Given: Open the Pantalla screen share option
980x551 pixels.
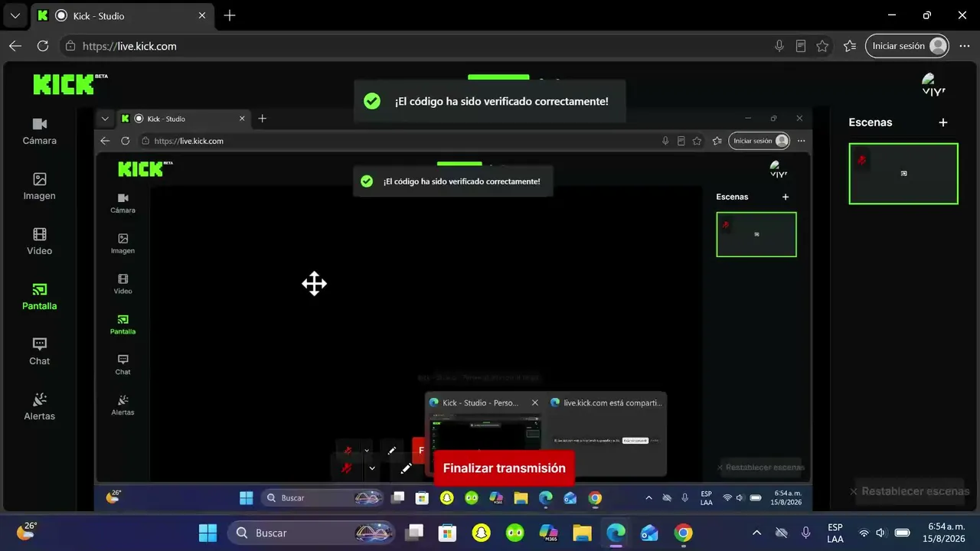Looking at the screenshot, I should tap(40, 296).
